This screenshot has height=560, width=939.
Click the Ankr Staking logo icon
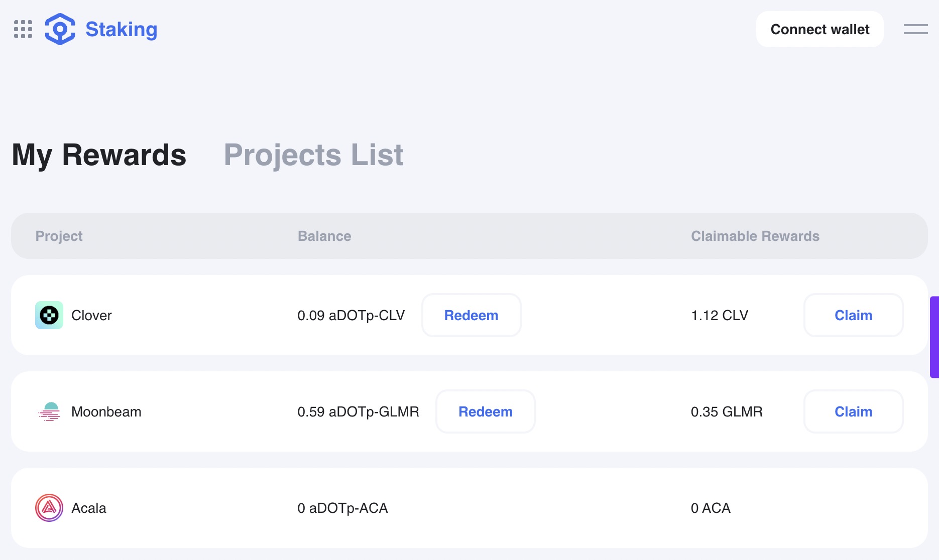[x=60, y=29]
